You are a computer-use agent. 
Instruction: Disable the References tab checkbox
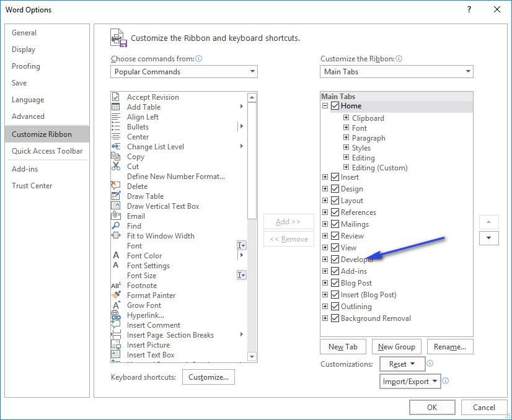(335, 212)
